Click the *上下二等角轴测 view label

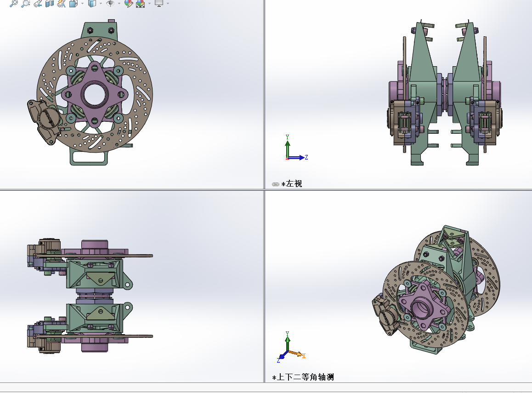pos(303,377)
